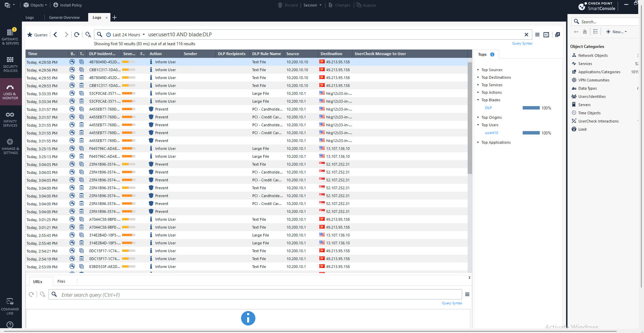Image resolution: width=644 pixels, height=333 pixels.
Task: Click the refresh query results icon
Action: (x=77, y=34)
